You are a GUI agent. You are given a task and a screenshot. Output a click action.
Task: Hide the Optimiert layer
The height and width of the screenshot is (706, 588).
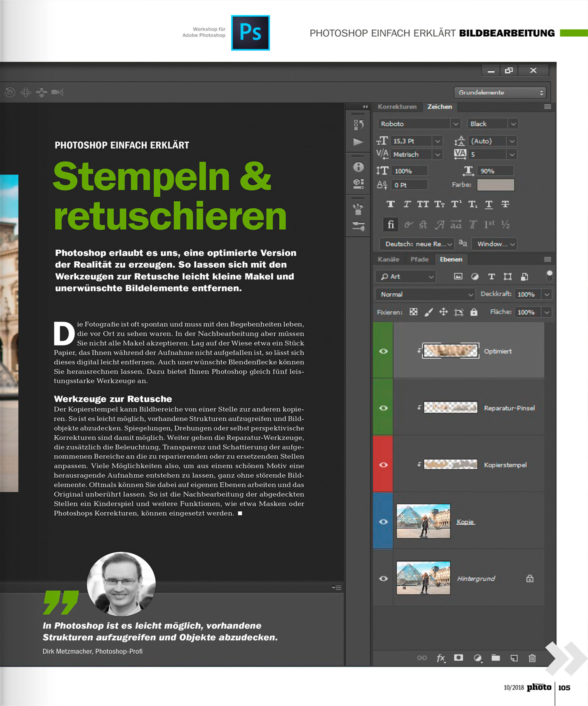(383, 351)
